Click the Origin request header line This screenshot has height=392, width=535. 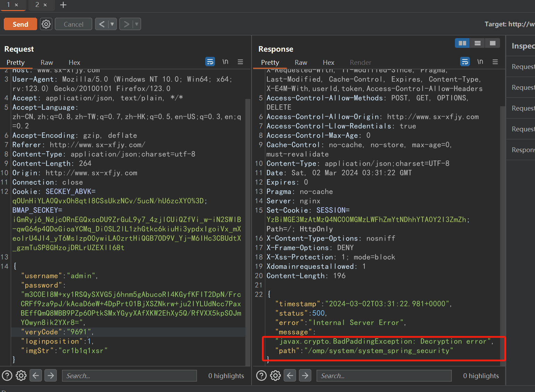pyautogui.click(x=75, y=173)
